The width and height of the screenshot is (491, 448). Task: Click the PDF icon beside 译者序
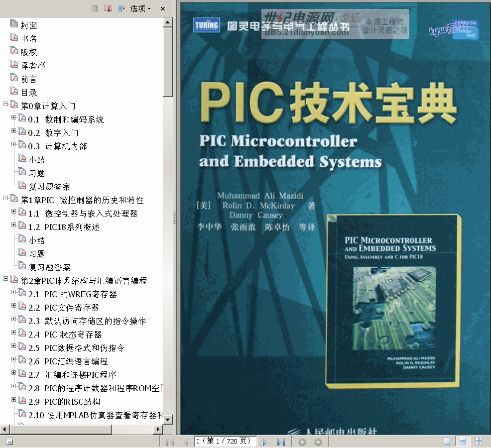click(14, 64)
